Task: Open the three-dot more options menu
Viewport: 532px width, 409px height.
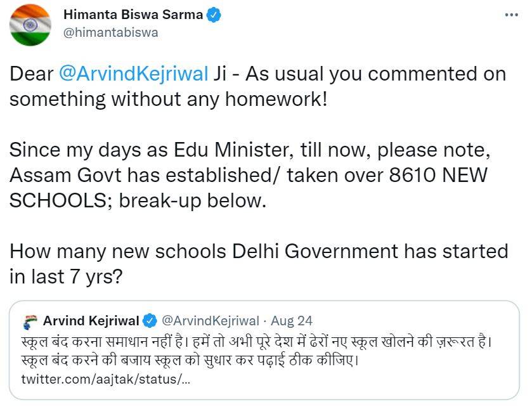Action: (x=511, y=15)
